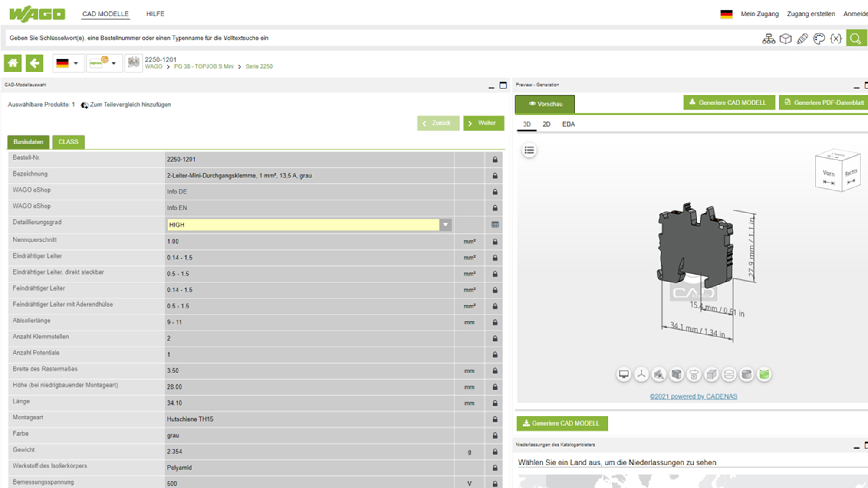Click the green cylinder dimensions icon

pyautogui.click(x=764, y=374)
